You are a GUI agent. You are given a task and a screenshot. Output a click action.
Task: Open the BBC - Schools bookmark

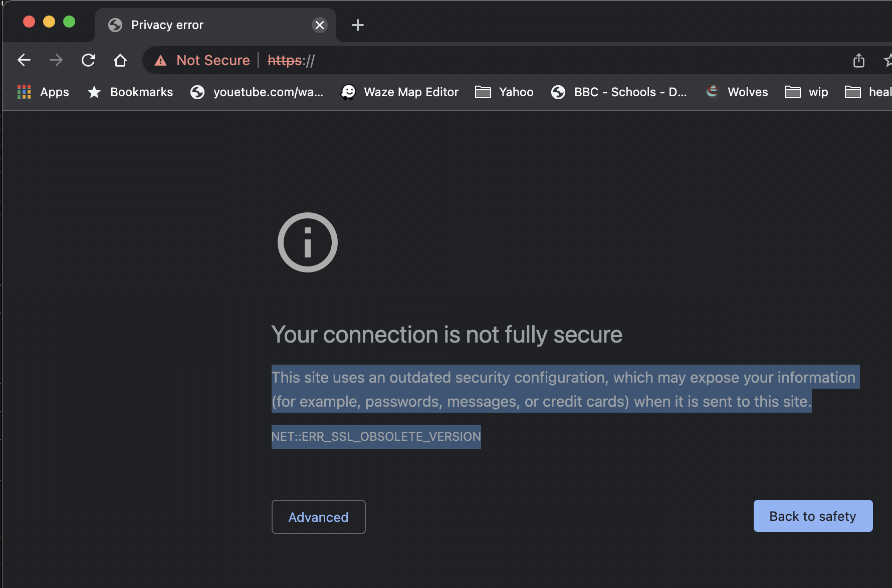pyautogui.click(x=619, y=92)
